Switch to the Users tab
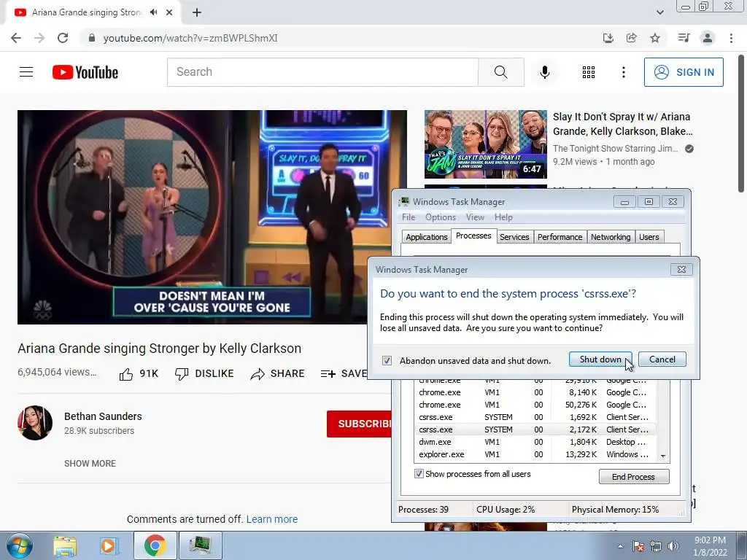 click(x=649, y=237)
